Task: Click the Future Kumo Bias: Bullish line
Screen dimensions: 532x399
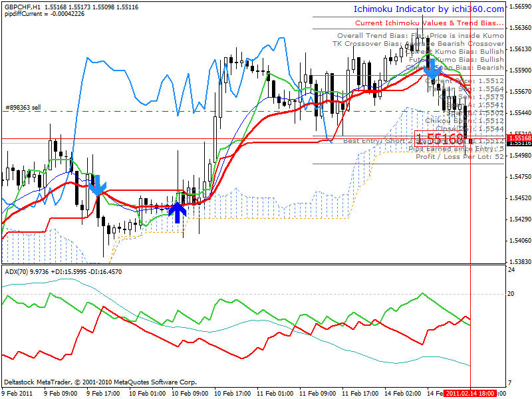Action: [456, 60]
